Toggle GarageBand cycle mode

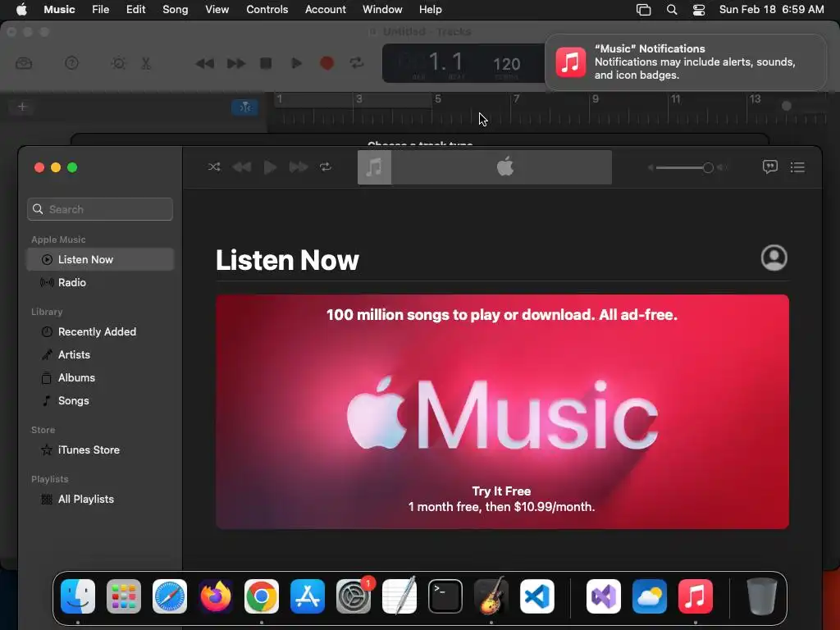click(x=357, y=63)
